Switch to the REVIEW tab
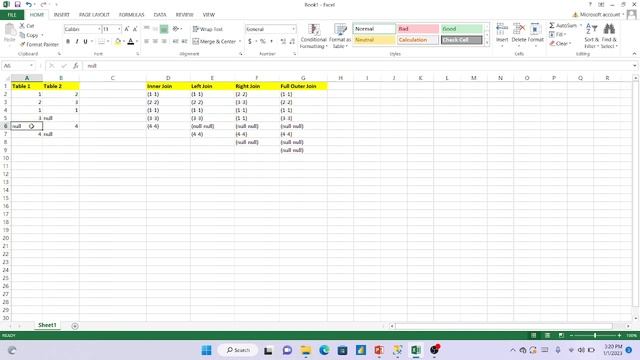This screenshot has height=360, width=640. pyautogui.click(x=184, y=15)
